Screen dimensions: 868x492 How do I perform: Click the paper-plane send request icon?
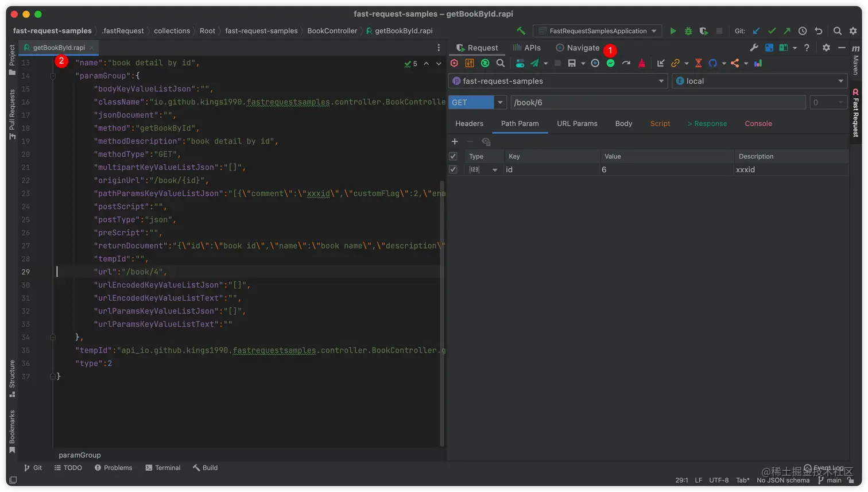(x=535, y=63)
